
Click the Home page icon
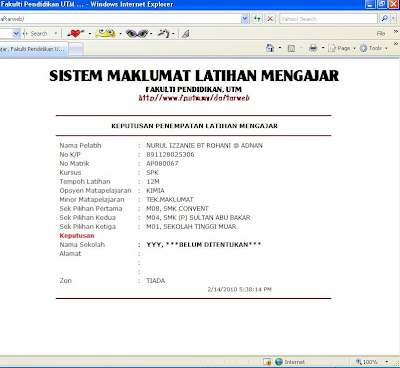click(x=270, y=48)
